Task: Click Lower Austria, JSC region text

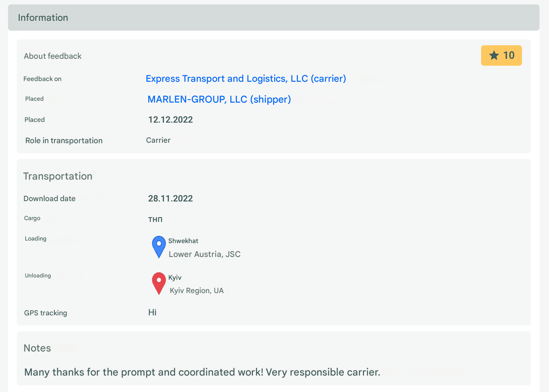Action: [204, 254]
